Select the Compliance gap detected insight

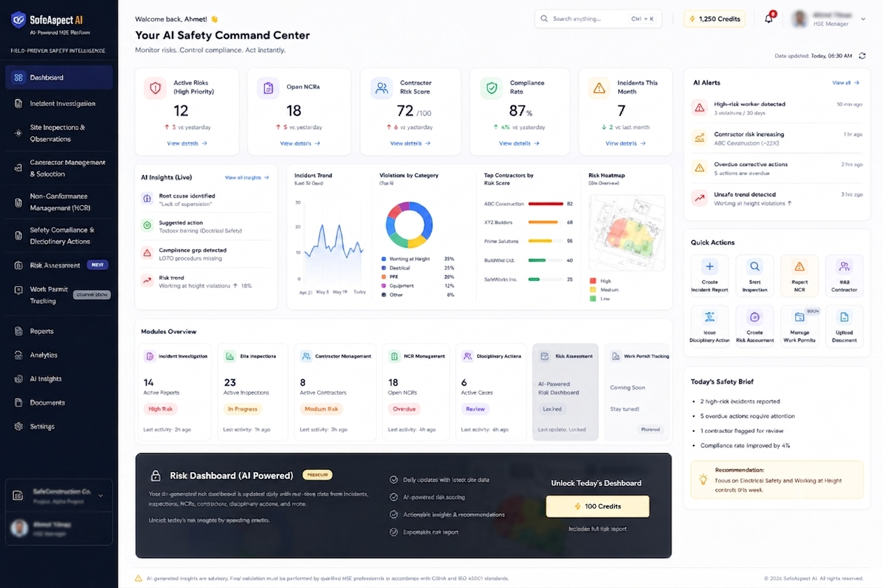205,253
